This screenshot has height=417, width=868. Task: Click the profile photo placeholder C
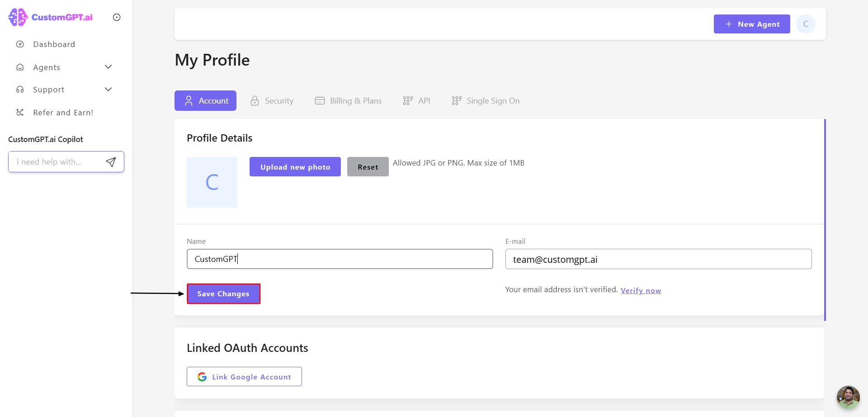pyautogui.click(x=212, y=182)
